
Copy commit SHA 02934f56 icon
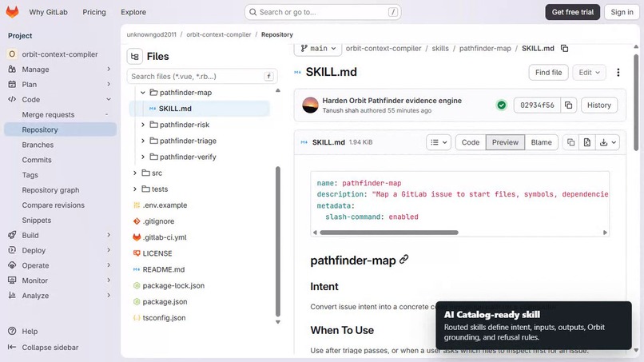568,105
